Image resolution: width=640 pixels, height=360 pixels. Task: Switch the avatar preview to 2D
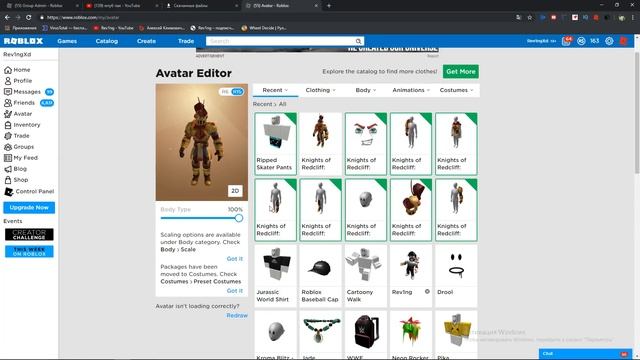[x=235, y=191]
